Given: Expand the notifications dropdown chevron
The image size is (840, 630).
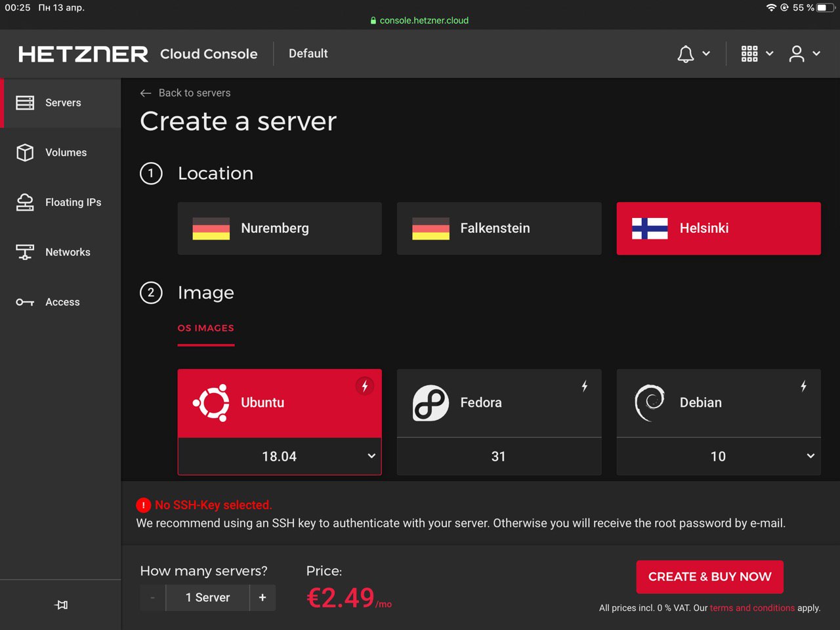Looking at the screenshot, I should 706,54.
